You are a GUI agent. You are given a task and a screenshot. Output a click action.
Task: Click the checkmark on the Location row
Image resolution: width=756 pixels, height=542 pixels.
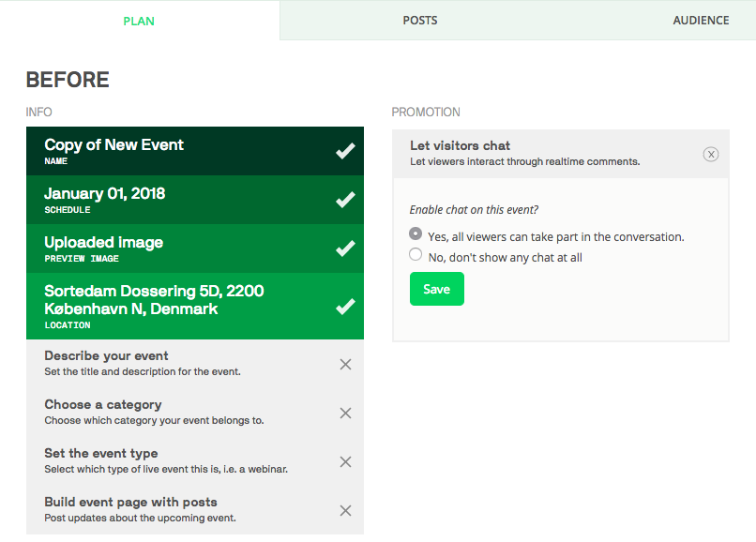click(345, 307)
